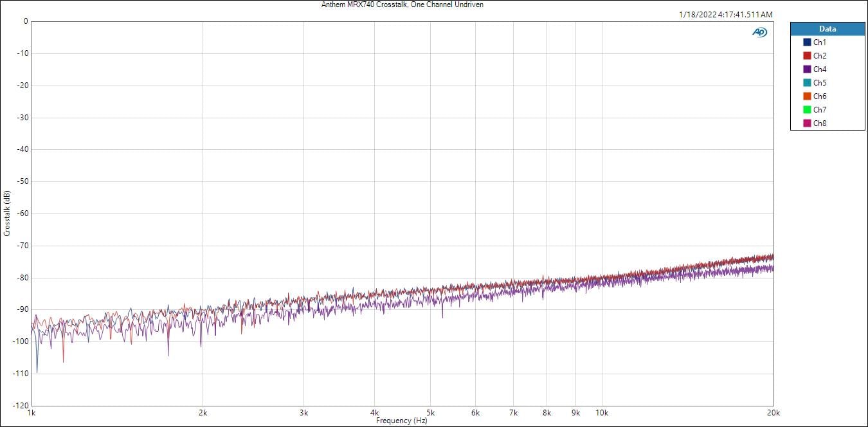Click the Ch1 dark blue legend swatch

(x=807, y=42)
